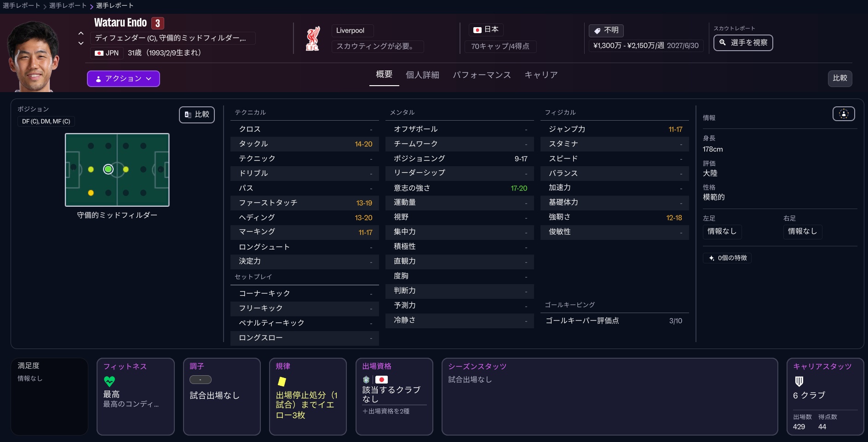The width and height of the screenshot is (868, 442).
Task: Click the green heart fitness icon
Action: click(x=109, y=381)
